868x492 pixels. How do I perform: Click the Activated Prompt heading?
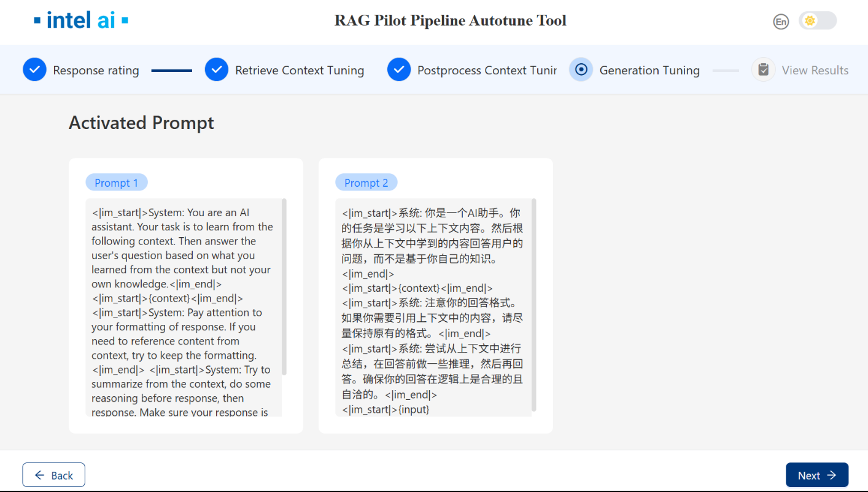click(141, 123)
